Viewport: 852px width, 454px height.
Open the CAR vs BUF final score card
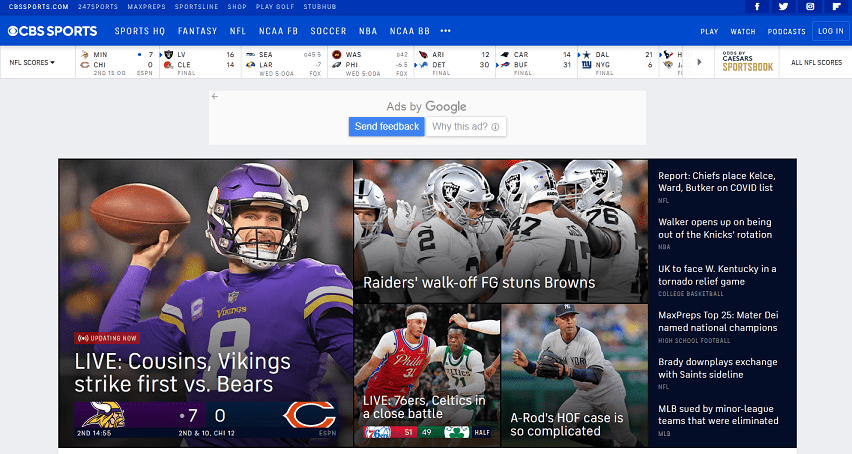pos(536,62)
